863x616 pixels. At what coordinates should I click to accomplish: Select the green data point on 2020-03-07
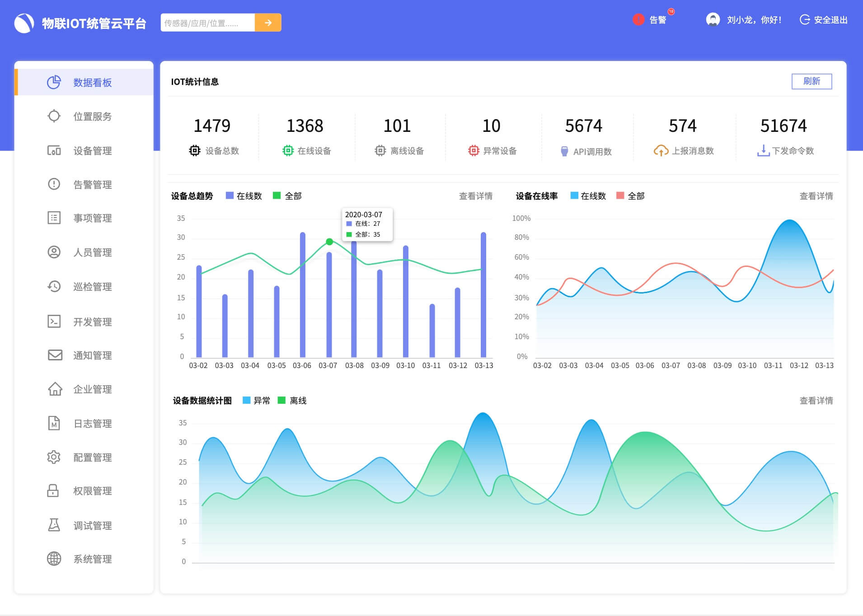[x=329, y=242]
